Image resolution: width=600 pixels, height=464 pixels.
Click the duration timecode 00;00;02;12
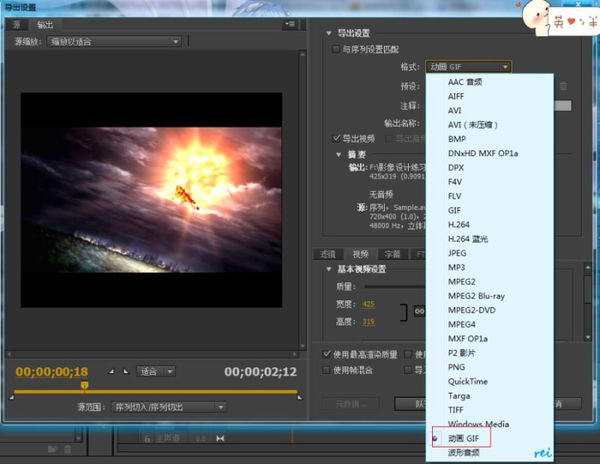click(260, 372)
